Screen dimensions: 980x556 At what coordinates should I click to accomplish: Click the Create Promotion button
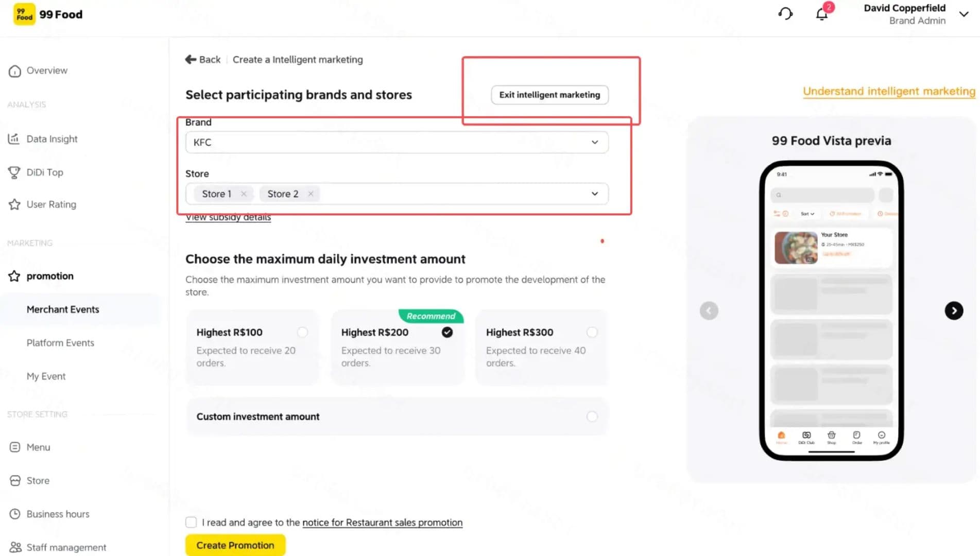point(235,545)
